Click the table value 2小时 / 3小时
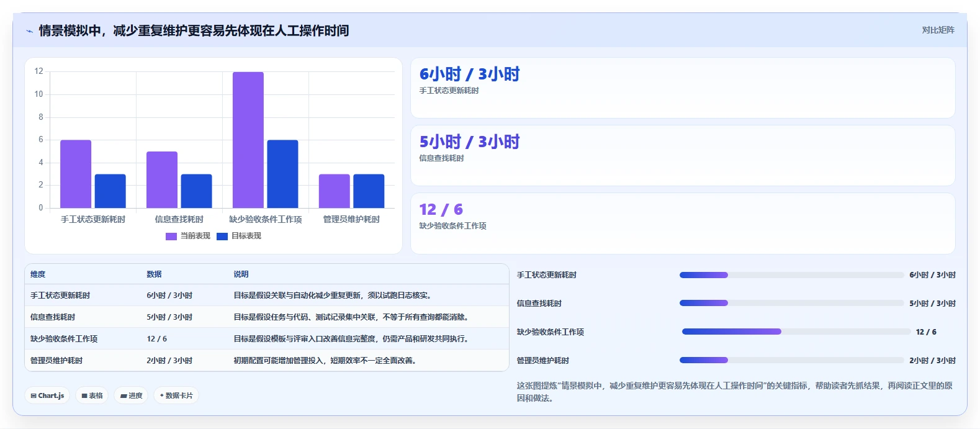 point(169,361)
